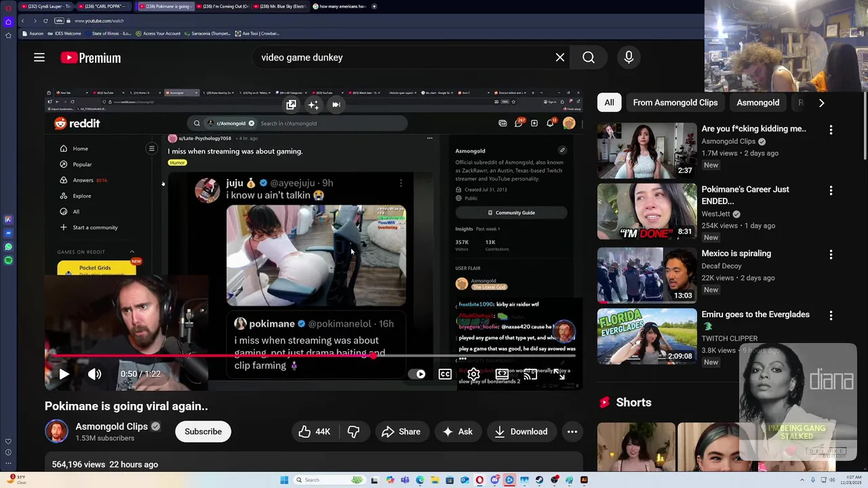The width and height of the screenshot is (868, 488).
Task: Open 'Access Your Account' bookmark
Action: [158, 33]
